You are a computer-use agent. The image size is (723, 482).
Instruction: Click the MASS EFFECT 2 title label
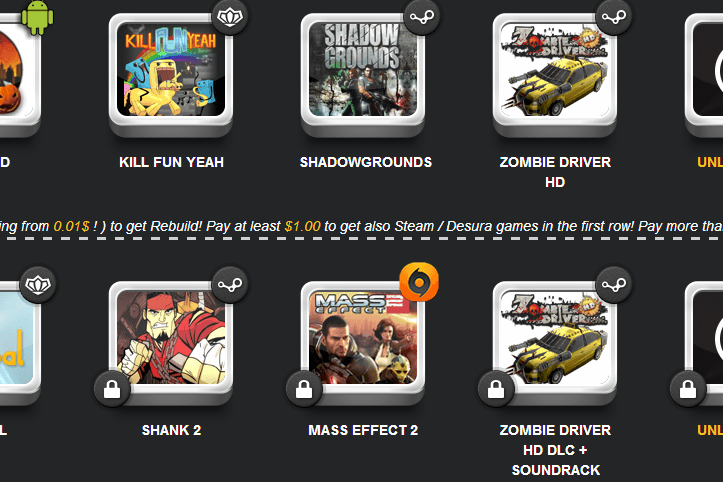(x=363, y=430)
